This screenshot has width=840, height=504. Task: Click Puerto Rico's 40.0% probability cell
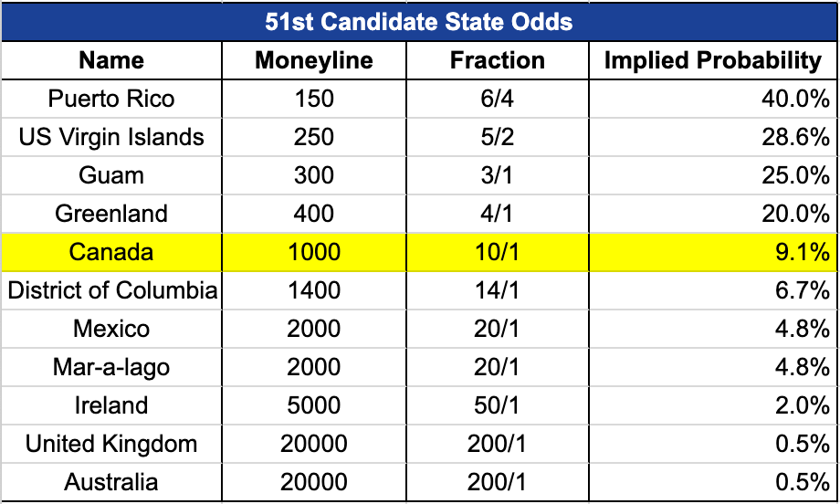pyautogui.click(x=713, y=100)
